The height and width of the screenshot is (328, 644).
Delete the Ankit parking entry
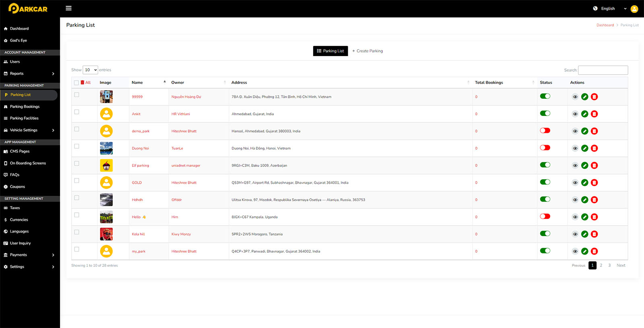pos(594,114)
